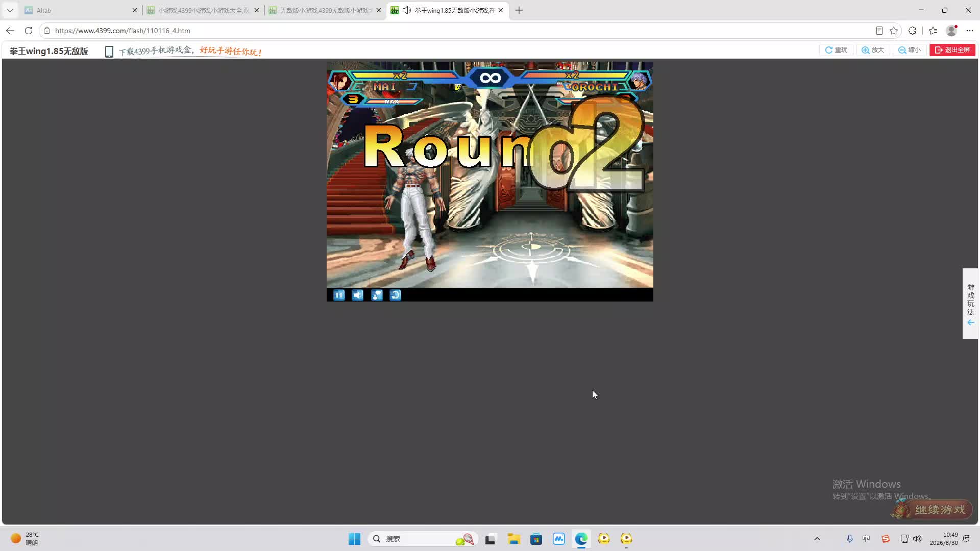Viewport: 980px width, 551px height.
Task: Close the 拳王wing1.85无敌版 tab
Action: point(501,10)
